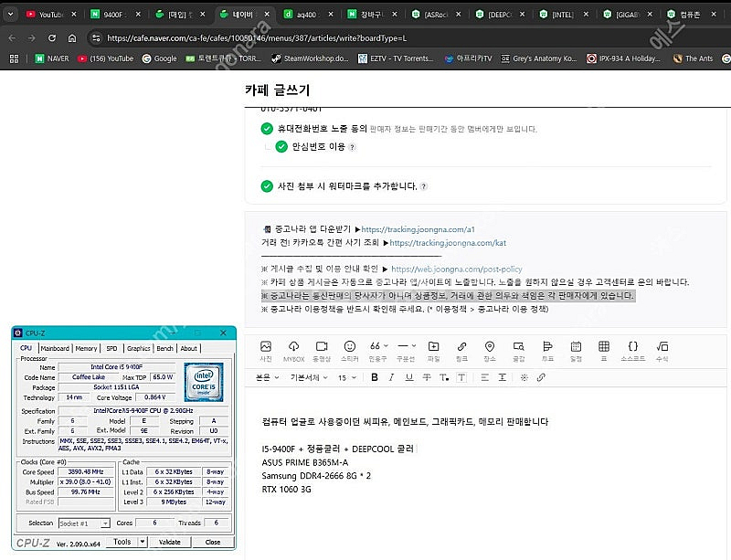Screen dimensions: 731x560
Task: Click the ASUS PRIME B365M-A text line
Action: 305,462
